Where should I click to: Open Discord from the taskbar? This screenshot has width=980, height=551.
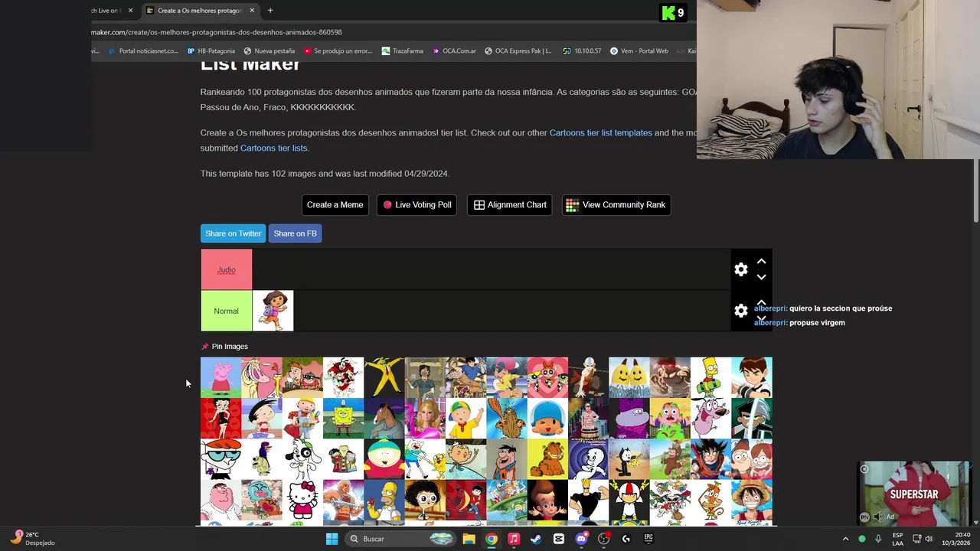click(581, 539)
